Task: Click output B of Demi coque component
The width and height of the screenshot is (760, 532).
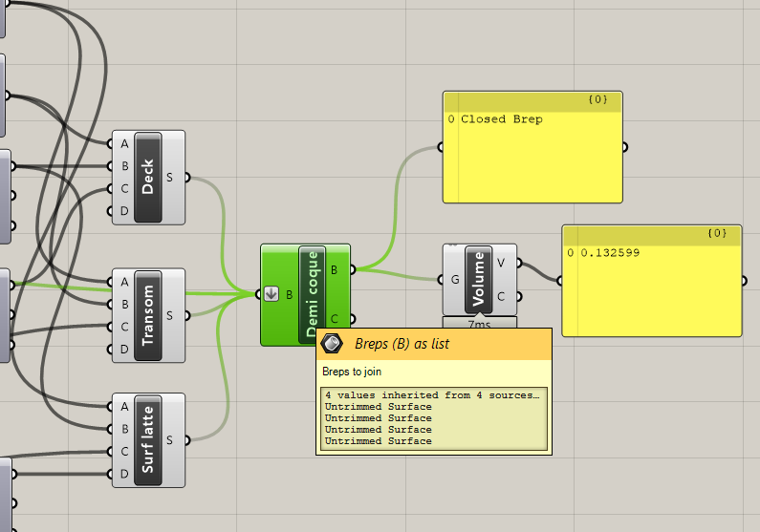Action: (x=334, y=269)
